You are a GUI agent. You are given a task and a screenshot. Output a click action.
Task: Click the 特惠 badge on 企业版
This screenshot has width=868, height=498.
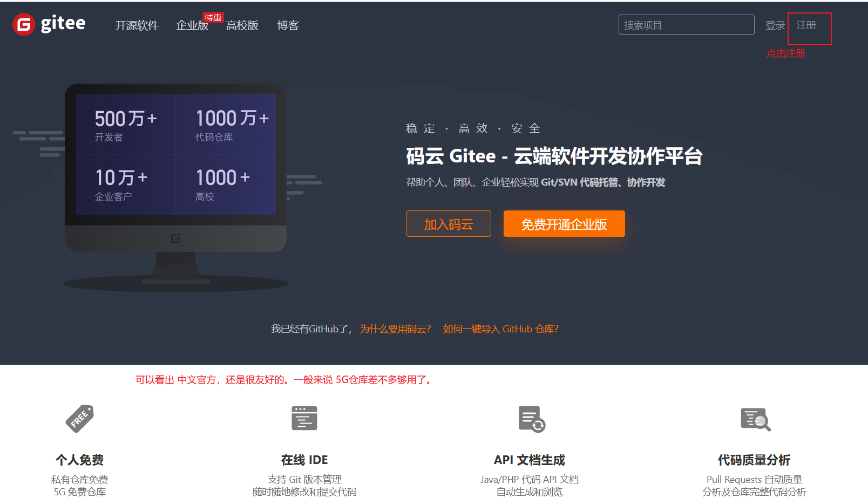click(x=213, y=18)
